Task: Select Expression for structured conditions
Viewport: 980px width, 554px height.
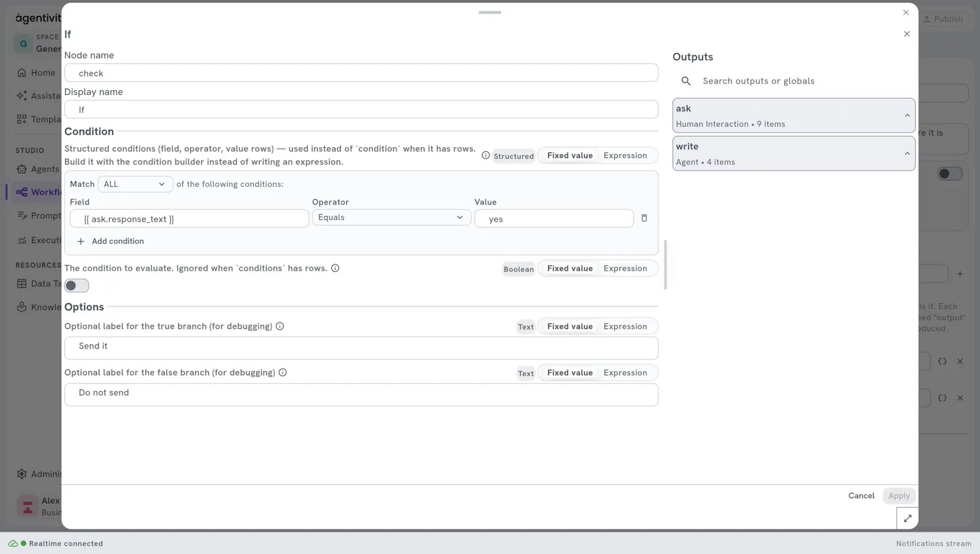Action: point(625,156)
